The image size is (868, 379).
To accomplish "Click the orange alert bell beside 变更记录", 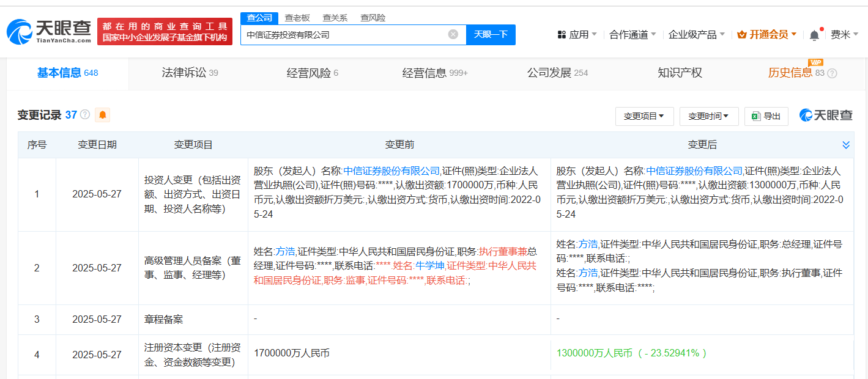I will coord(102,114).
